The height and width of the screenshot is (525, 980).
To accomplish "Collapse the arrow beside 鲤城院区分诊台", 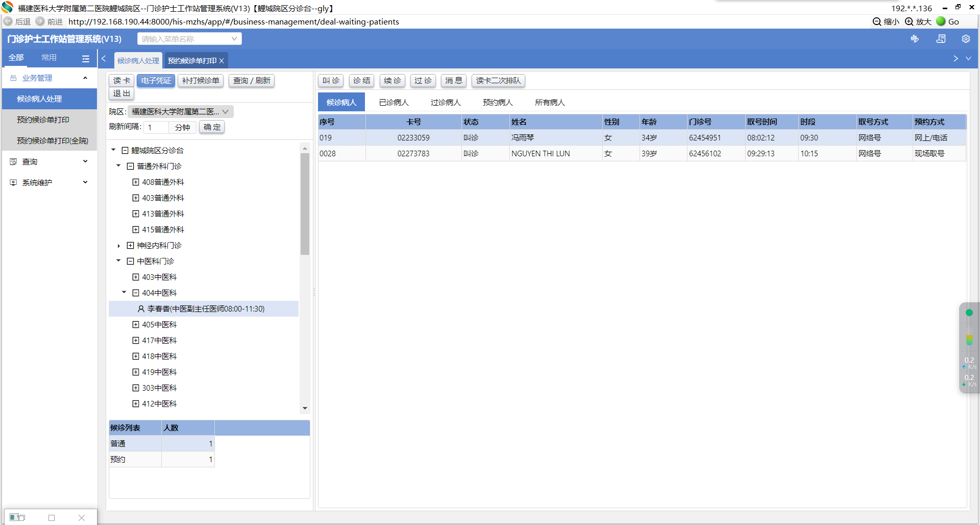I will [114, 150].
